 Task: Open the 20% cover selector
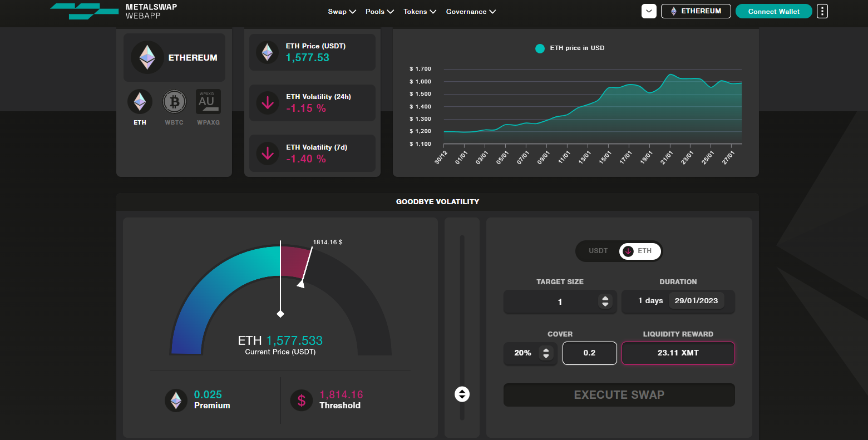(530, 353)
